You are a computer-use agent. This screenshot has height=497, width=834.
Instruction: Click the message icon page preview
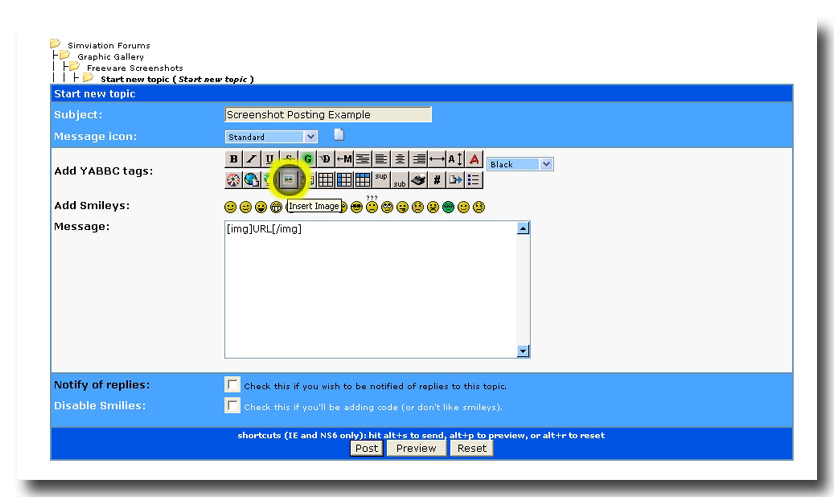tap(338, 135)
